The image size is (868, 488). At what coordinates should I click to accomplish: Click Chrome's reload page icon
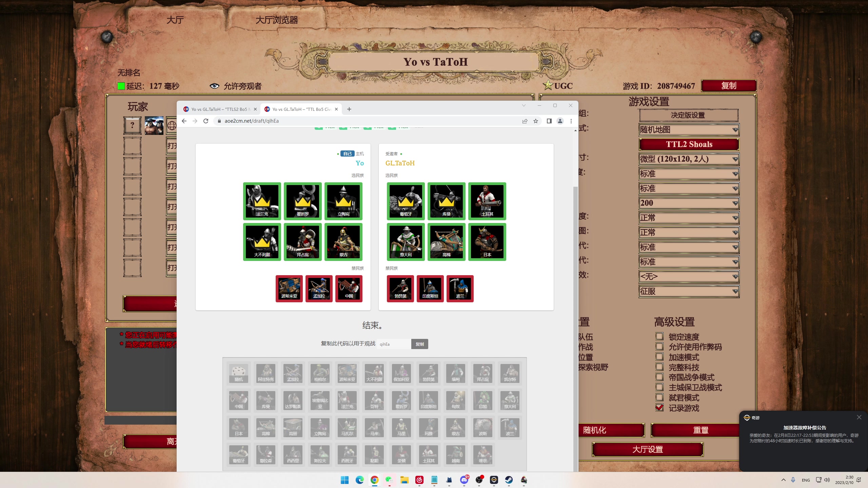click(206, 121)
